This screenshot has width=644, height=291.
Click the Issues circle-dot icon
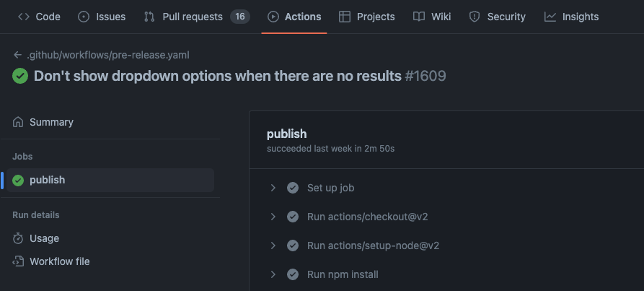pyautogui.click(x=84, y=17)
